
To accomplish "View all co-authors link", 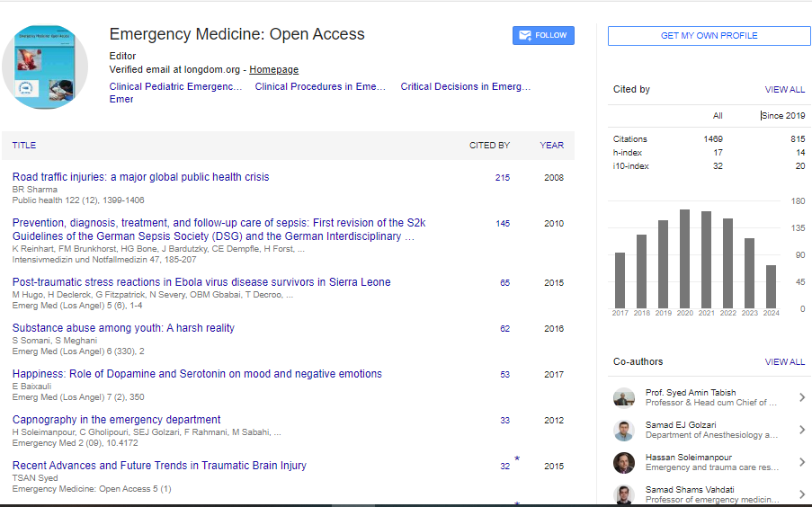I will coord(784,362).
